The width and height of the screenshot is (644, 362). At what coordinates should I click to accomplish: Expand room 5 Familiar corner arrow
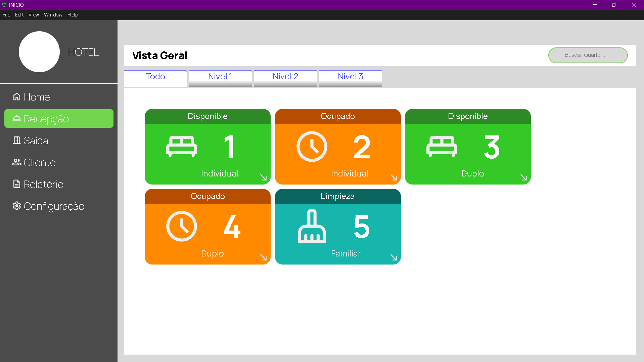pyautogui.click(x=394, y=257)
